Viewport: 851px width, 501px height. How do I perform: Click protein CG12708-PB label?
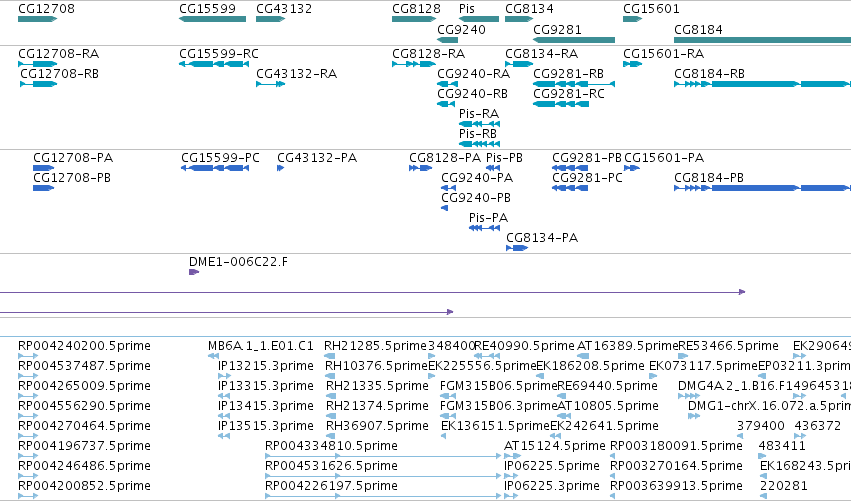[x=72, y=178]
